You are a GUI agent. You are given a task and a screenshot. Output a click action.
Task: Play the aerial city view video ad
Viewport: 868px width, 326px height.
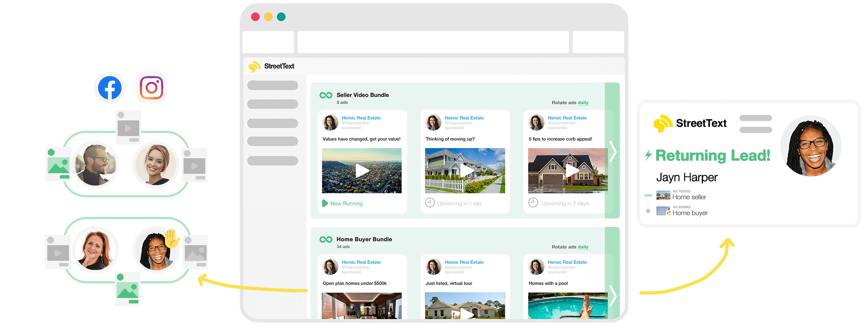(362, 171)
